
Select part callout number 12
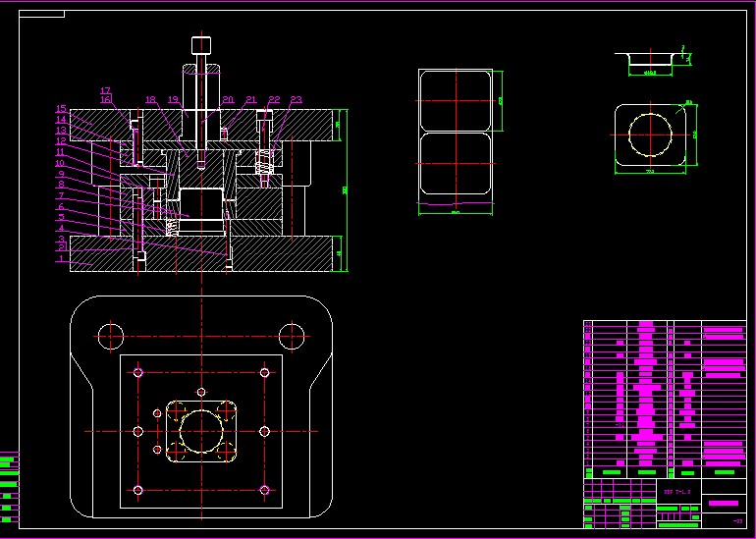tap(60, 141)
